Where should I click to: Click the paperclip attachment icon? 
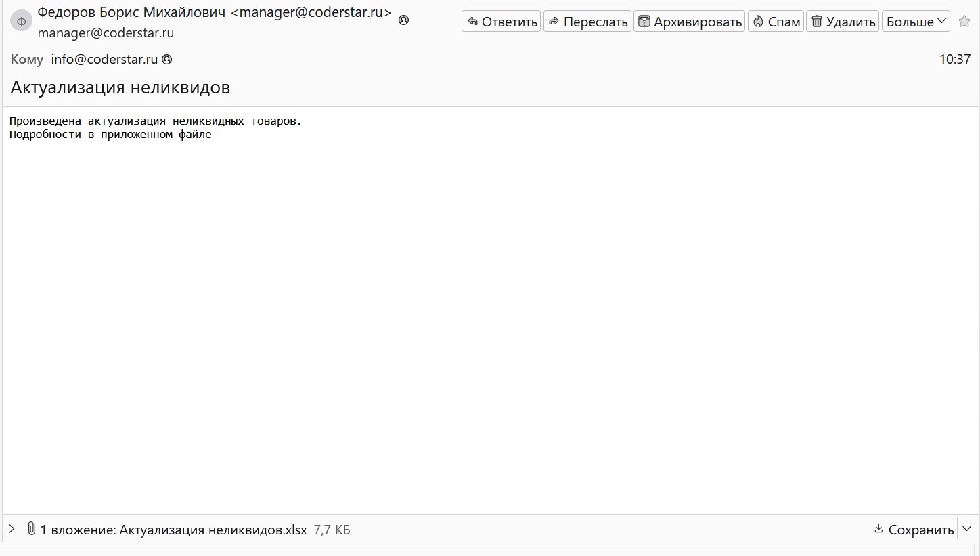click(x=31, y=529)
